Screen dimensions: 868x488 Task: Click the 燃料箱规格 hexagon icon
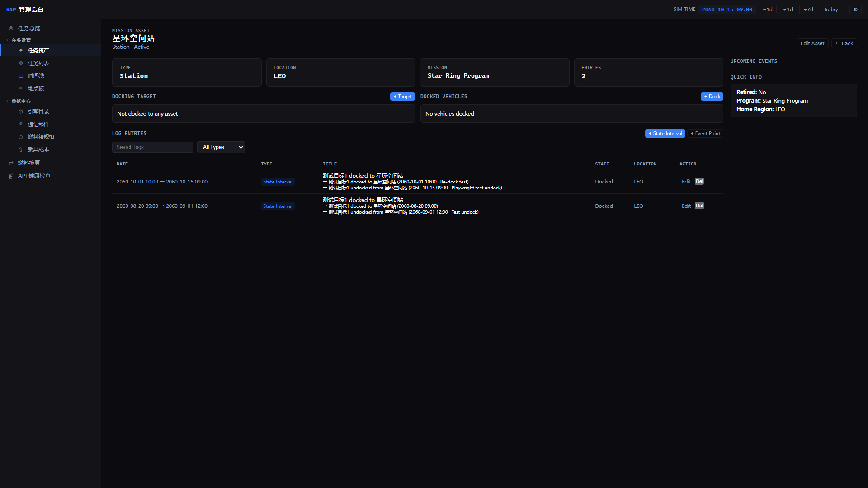[21, 137]
